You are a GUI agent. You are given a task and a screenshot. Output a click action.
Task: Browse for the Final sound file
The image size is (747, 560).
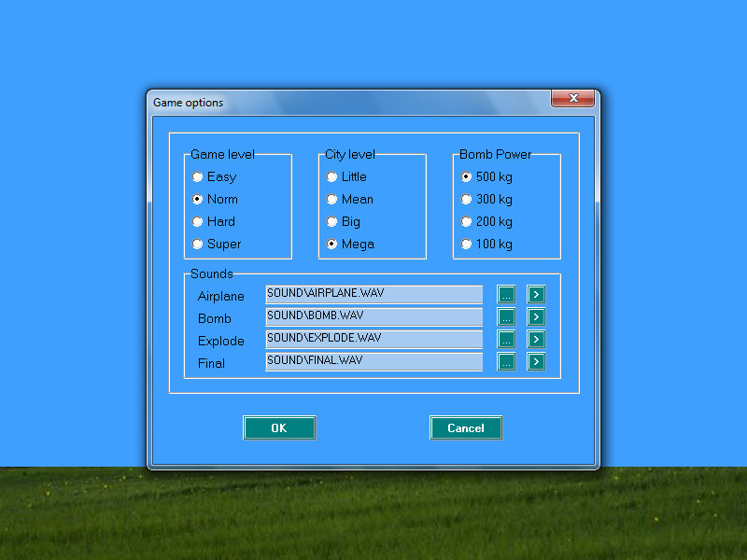click(x=506, y=361)
